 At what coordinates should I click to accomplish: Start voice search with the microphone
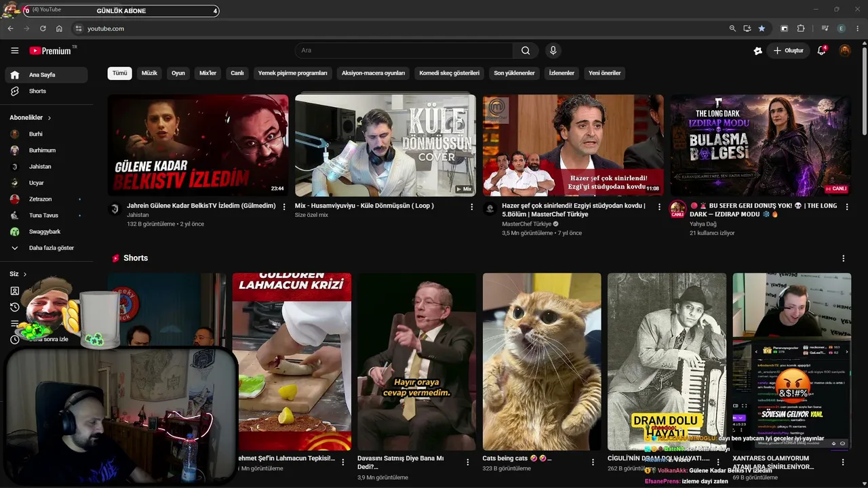click(553, 51)
